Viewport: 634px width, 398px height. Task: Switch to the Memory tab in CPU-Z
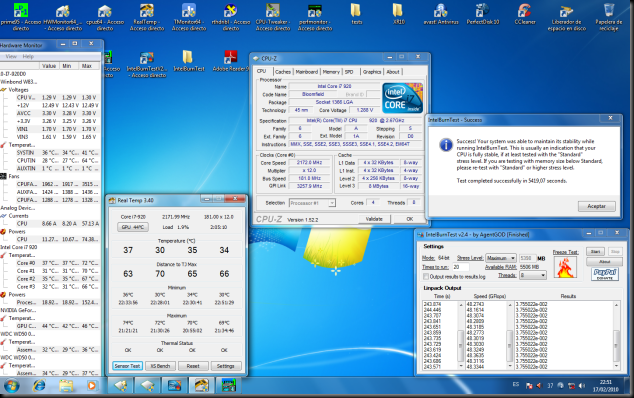(331, 72)
